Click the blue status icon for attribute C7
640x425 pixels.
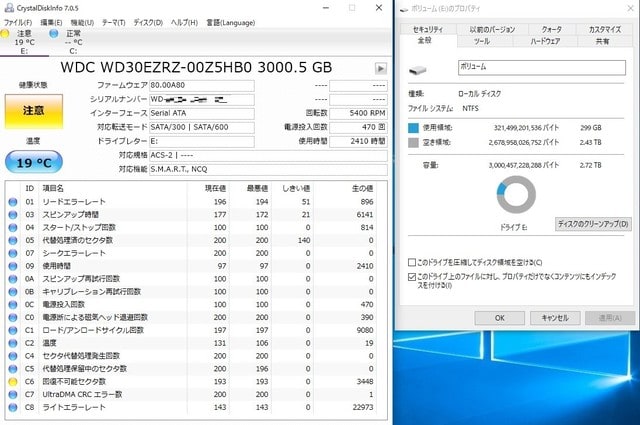(13, 395)
